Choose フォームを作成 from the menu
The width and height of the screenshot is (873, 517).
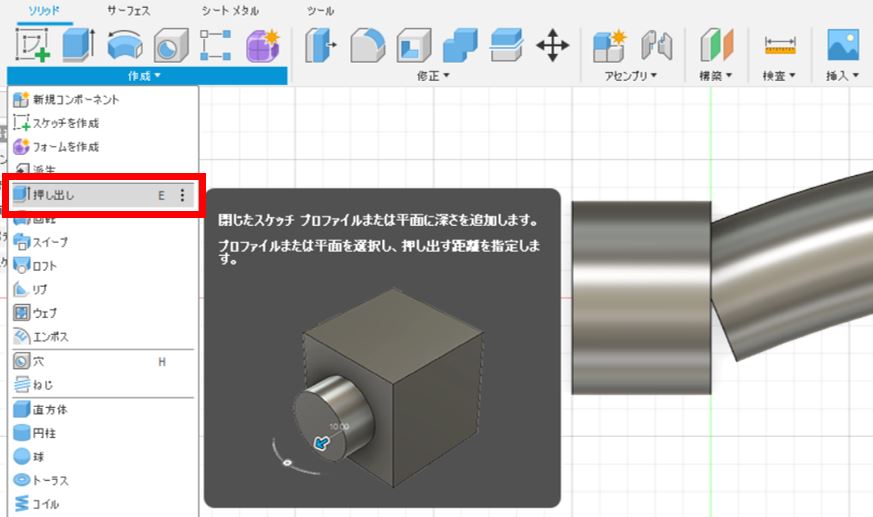[103, 147]
